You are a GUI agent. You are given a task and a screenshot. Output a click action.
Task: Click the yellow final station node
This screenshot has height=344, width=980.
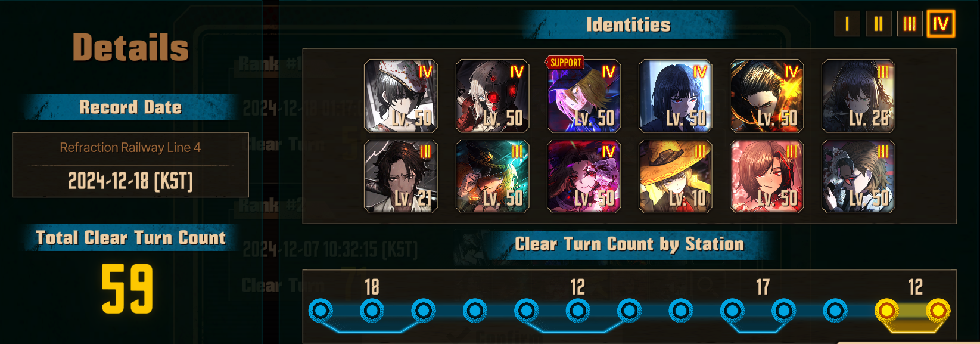[938, 311]
